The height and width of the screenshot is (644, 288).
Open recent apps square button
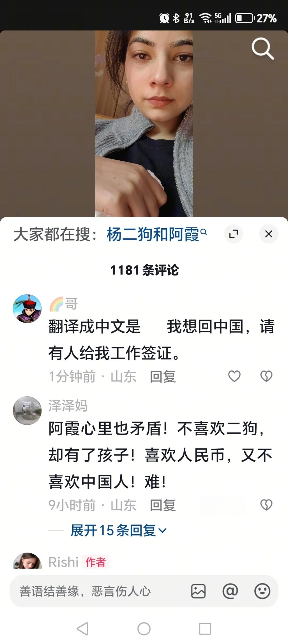point(205,629)
